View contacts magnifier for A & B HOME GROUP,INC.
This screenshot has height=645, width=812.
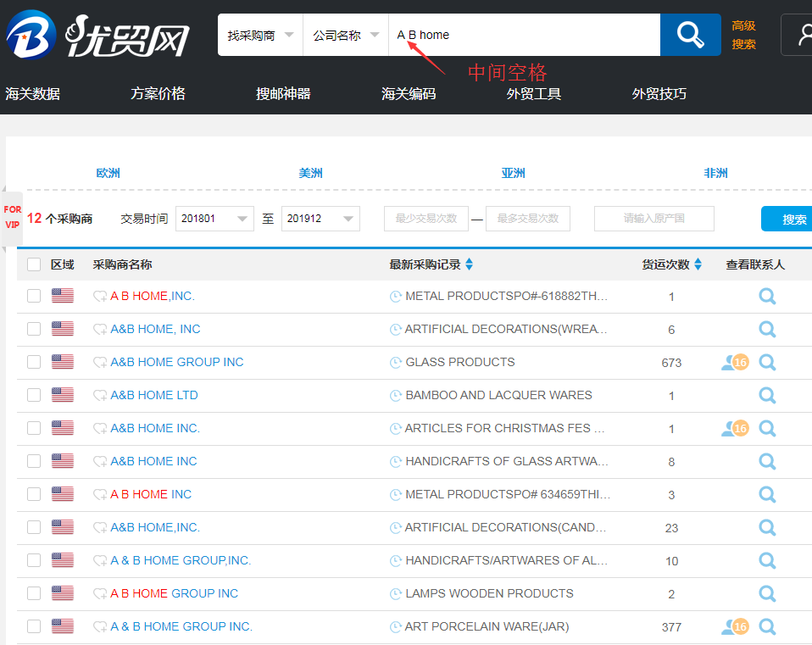tap(767, 560)
